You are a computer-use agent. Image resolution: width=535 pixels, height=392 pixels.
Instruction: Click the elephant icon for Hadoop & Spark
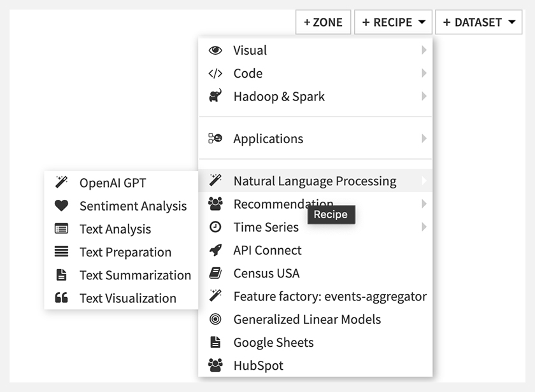(x=215, y=96)
